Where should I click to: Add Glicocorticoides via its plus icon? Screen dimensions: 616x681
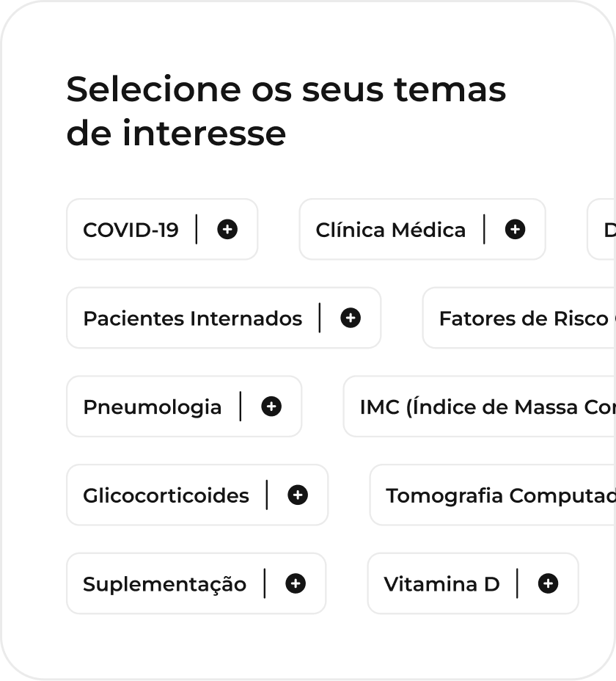[298, 495]
